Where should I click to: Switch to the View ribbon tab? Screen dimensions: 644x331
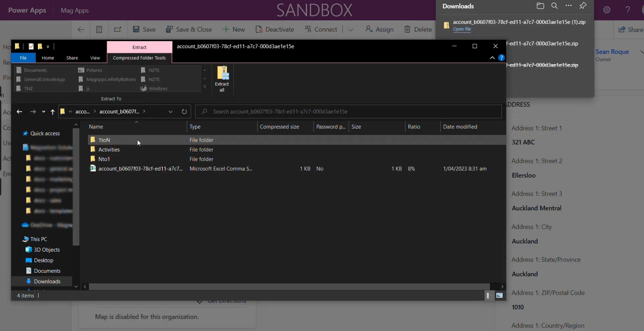95,58
